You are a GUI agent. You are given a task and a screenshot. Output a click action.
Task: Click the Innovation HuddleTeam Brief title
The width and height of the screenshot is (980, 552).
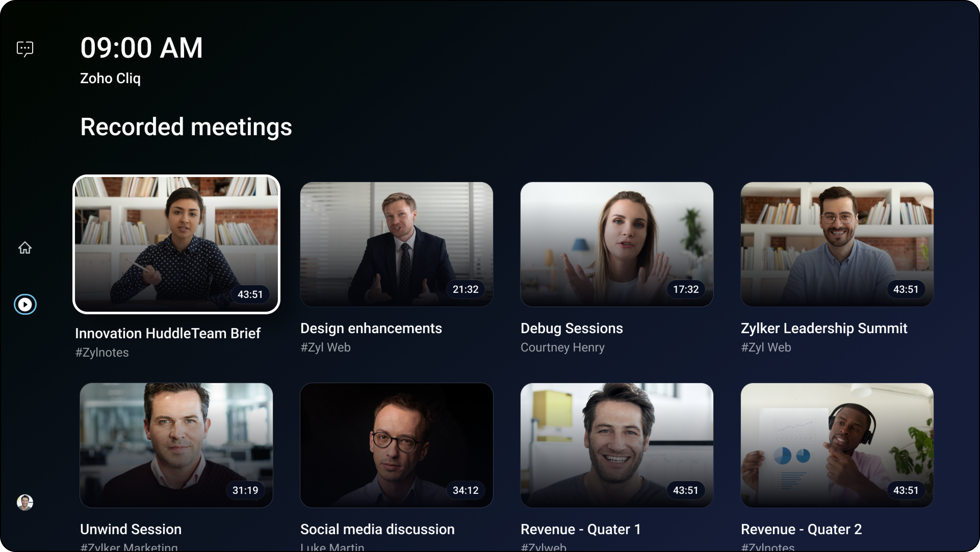tap(168, 333)
